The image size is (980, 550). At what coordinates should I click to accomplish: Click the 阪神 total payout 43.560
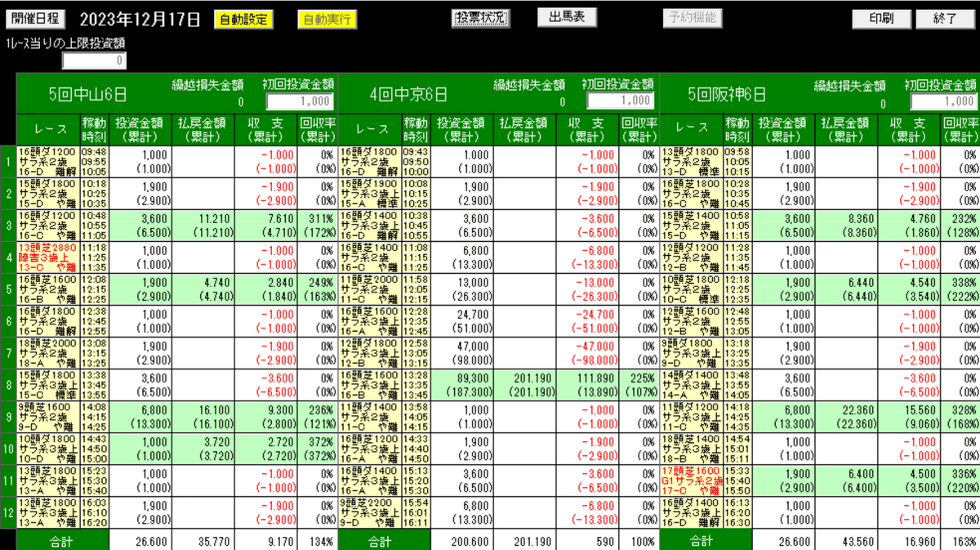(x=846, y=540)
